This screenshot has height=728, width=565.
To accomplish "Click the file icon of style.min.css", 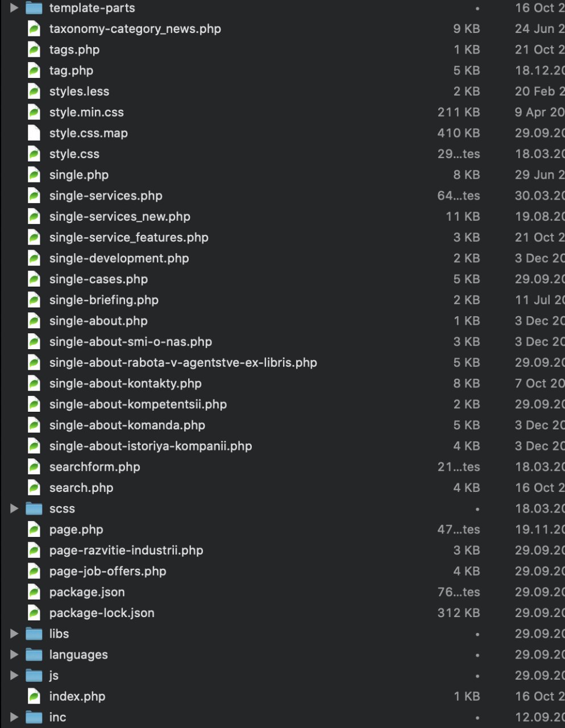I will tap(34, 112).
